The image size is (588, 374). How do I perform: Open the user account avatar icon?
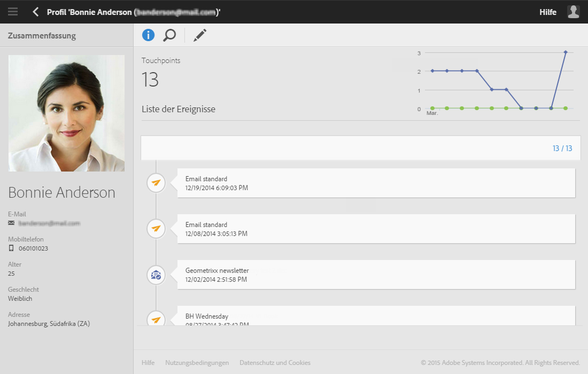pyautogui.click(x=574, y=12)
